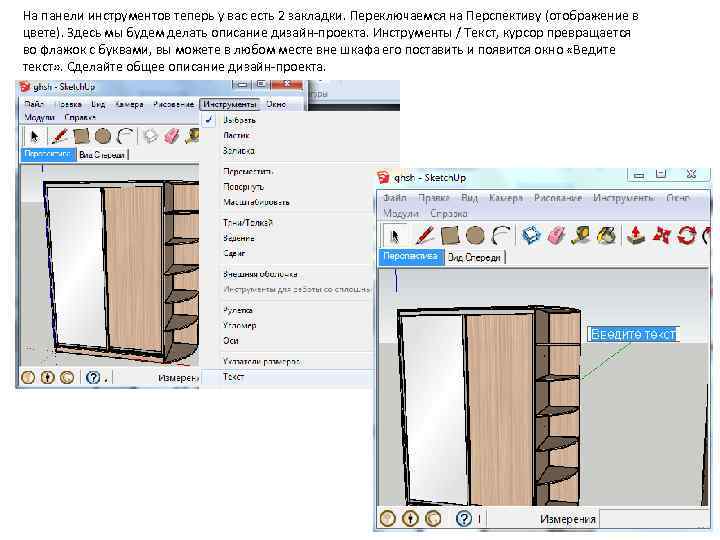
Task: Open Правка menu in the Введите текст window
Action: [433, 198]
